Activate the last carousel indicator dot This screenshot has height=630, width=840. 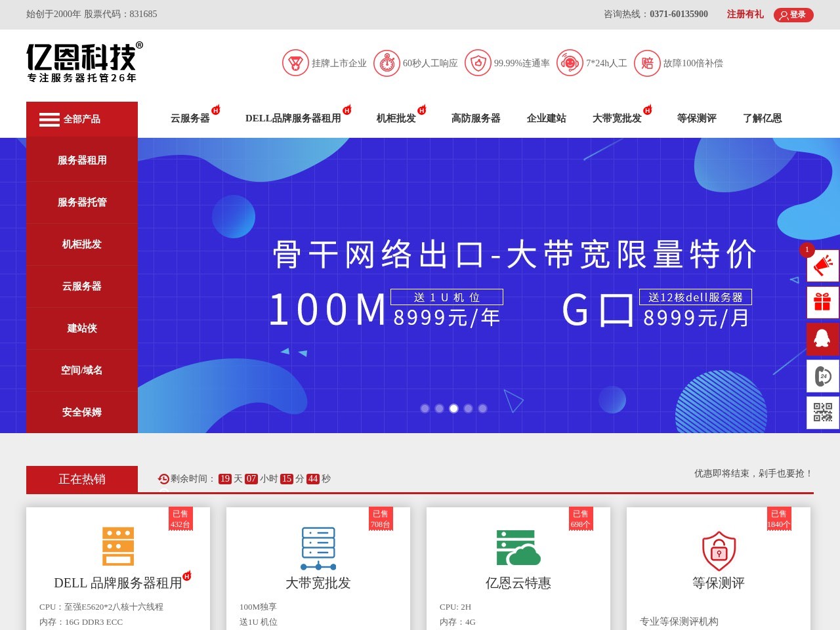click(x=482, y=408)
